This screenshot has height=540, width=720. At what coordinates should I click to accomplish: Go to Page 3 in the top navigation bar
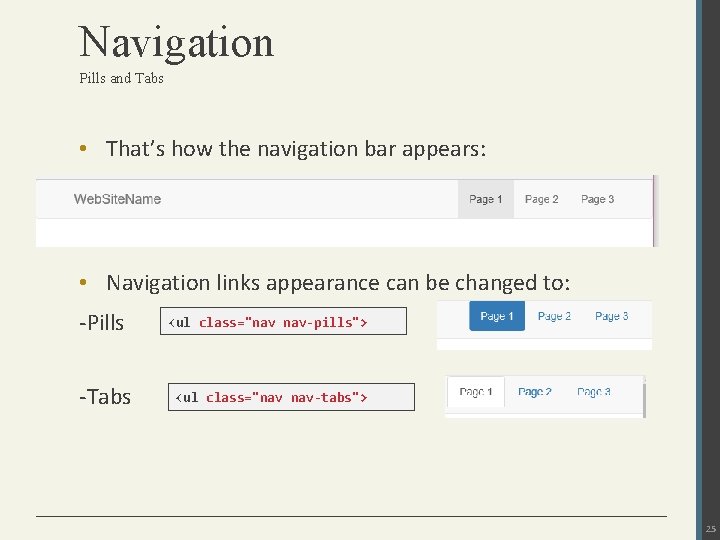coord(598,199)
